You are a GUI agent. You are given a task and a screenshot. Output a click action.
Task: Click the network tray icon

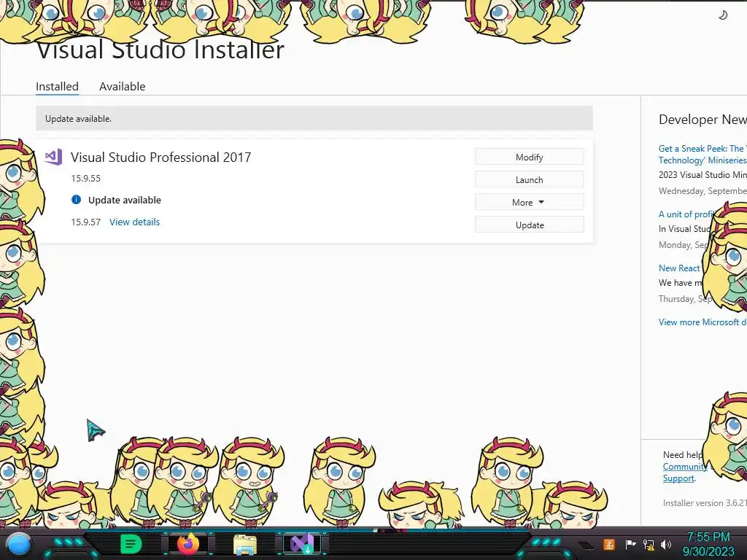tap(649, 545)
